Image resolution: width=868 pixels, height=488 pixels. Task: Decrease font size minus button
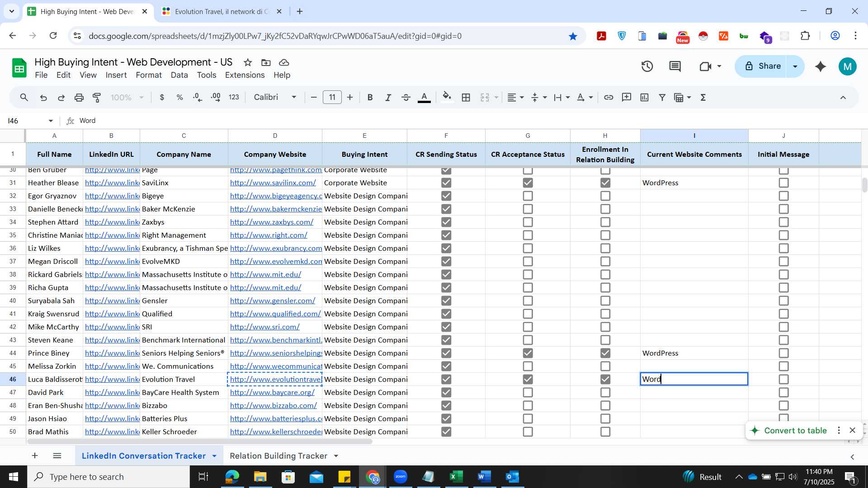[x=314, y=98]
